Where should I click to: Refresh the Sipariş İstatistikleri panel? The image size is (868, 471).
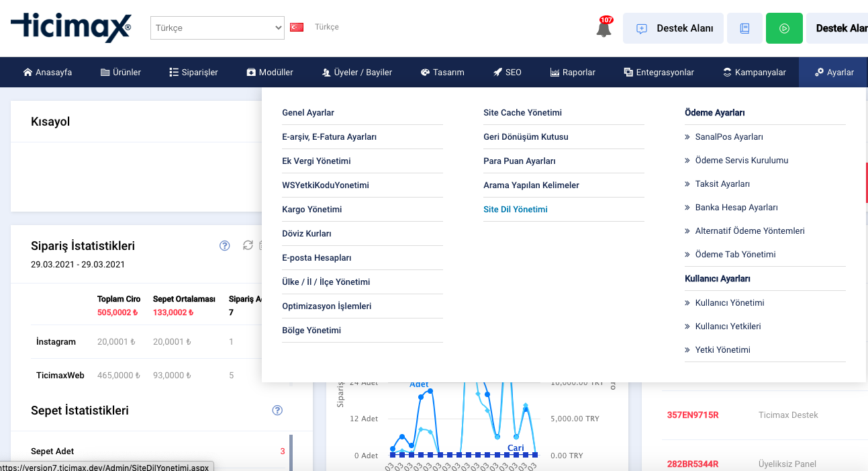tap(248, 246)
